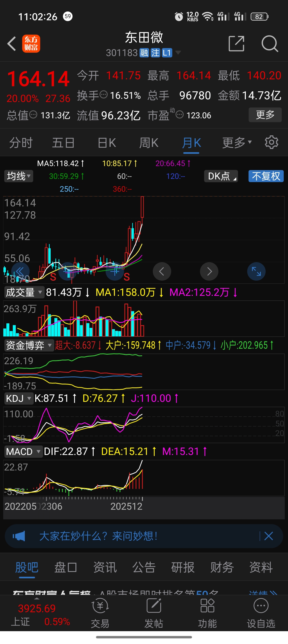The height and width of the screenshot is (644, 288).
Task: Tap the 注 registration badge
Action: (155, 53)
